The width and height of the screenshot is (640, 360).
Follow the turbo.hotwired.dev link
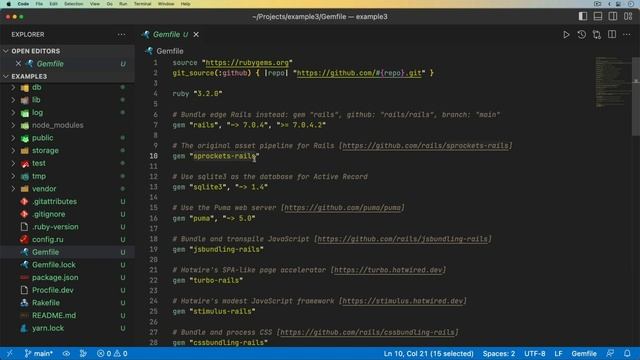[388, 270]
